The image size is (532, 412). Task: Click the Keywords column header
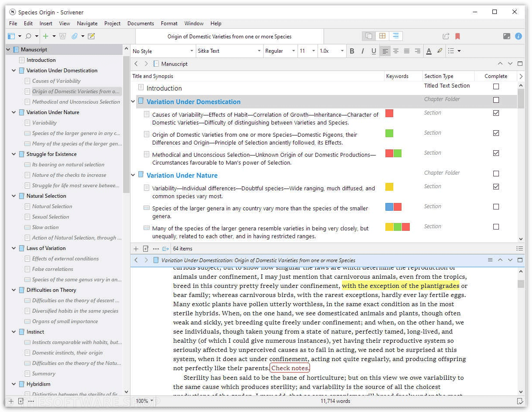pyautogui.click(x=397, y=76)
